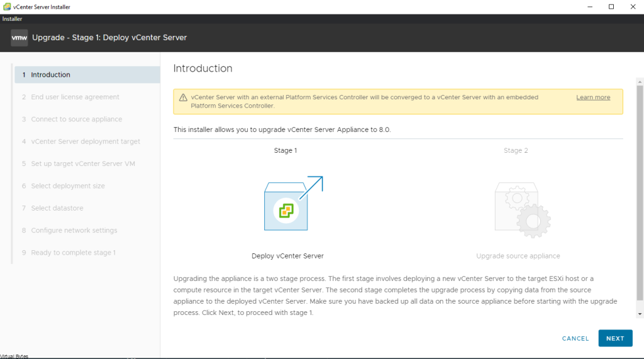Click the Deploy vCenter Server stage 1 icon

[293, 203]
